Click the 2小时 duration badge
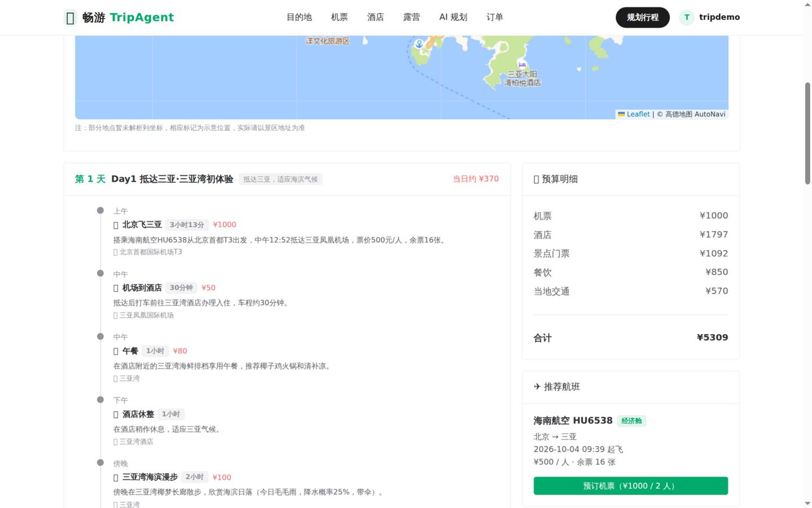 195,478
